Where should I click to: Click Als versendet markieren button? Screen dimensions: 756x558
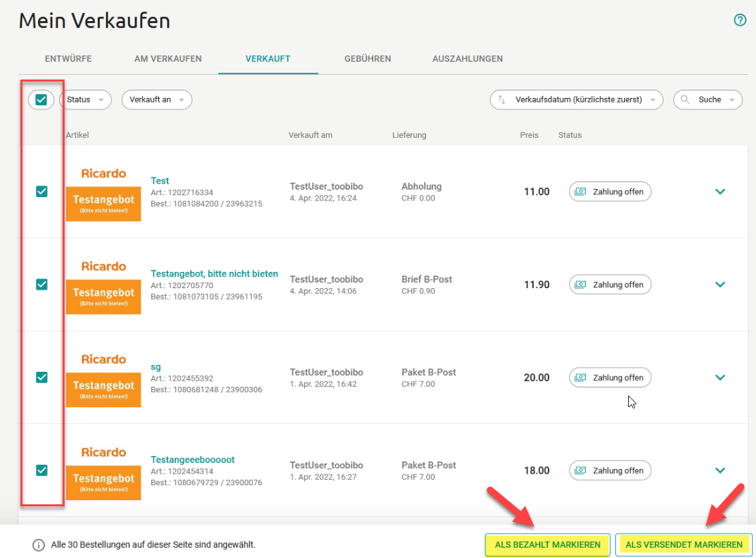point(684,545)
